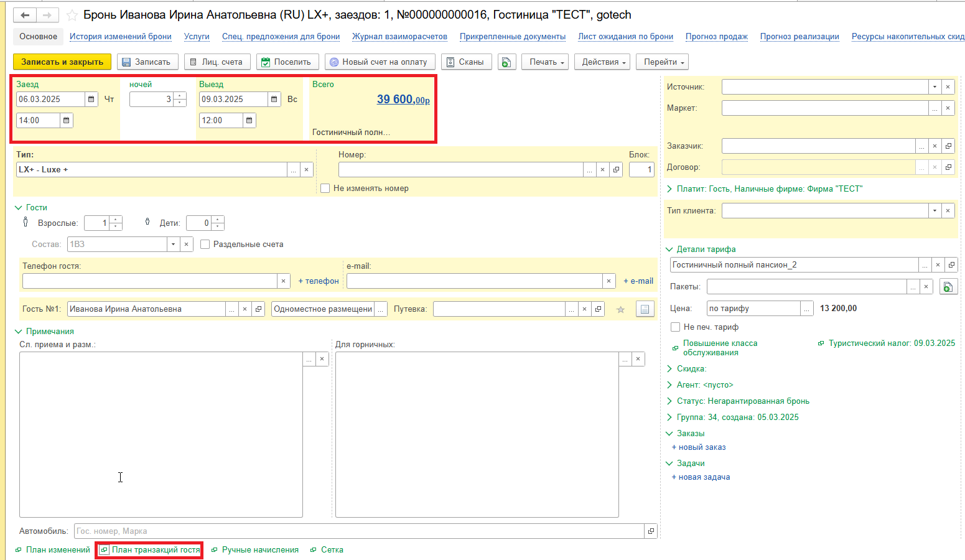Image resolution: width=965 pixels, height=560 pixels.
Task: Collapse the Детали тарифа section
Action: point(669,249)
